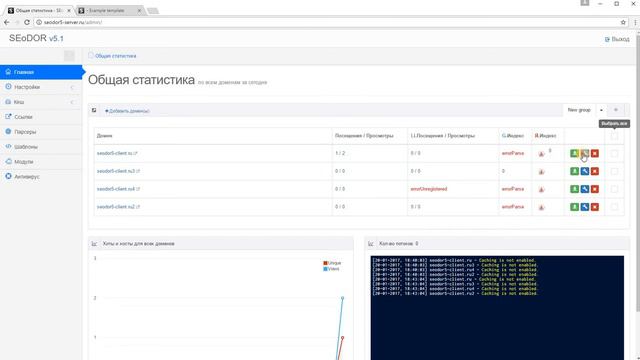
Task: Click red delete icon for seodor5-client.ru2
Action: tap(595, 207)
